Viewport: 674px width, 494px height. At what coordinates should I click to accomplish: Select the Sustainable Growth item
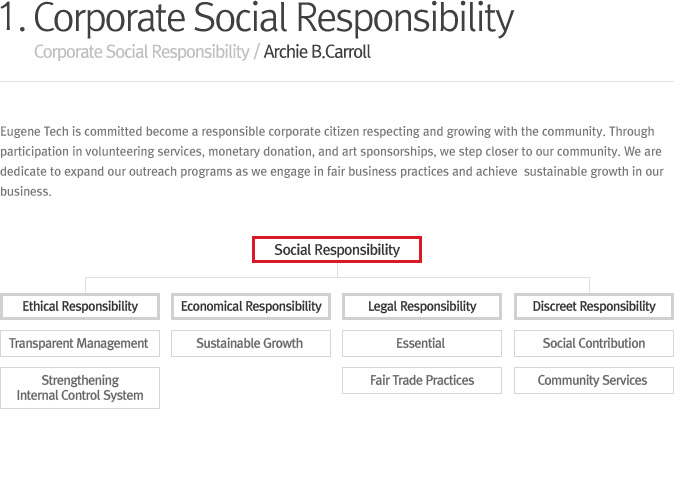pyautogui.click(x=251, y=344)
